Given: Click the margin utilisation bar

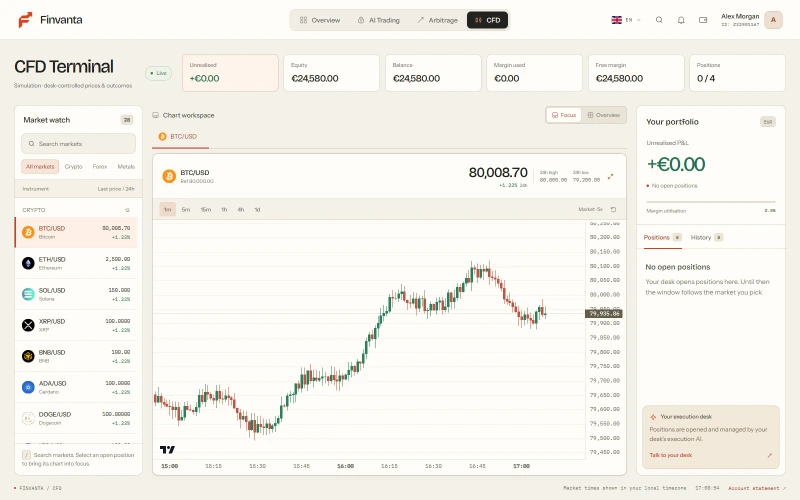Looking at the screenshot, I should tap(711, 202).
